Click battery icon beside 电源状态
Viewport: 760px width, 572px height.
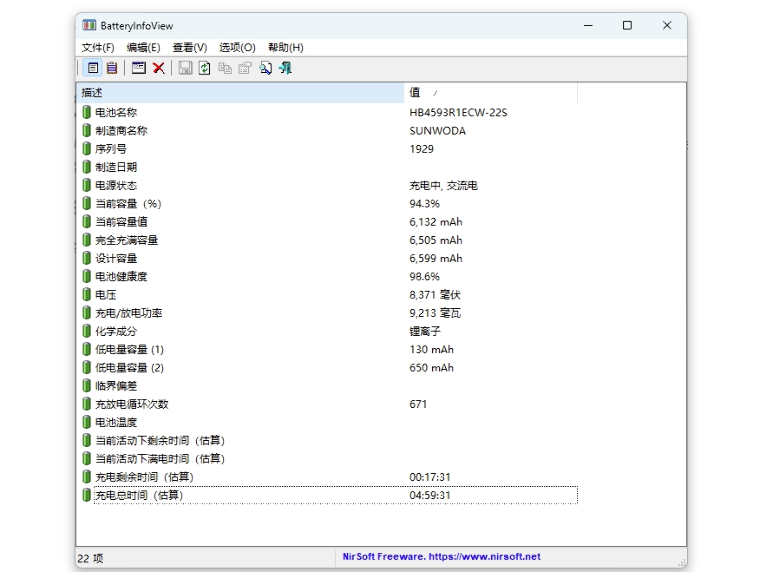pos(86,185)
